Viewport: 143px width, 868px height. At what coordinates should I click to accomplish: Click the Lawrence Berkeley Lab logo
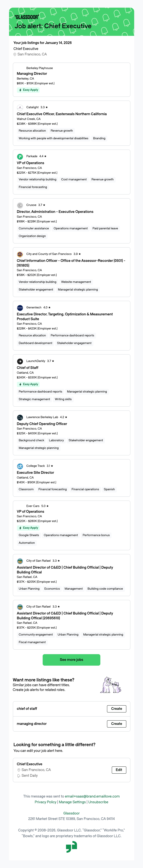(x=20, y=417)
